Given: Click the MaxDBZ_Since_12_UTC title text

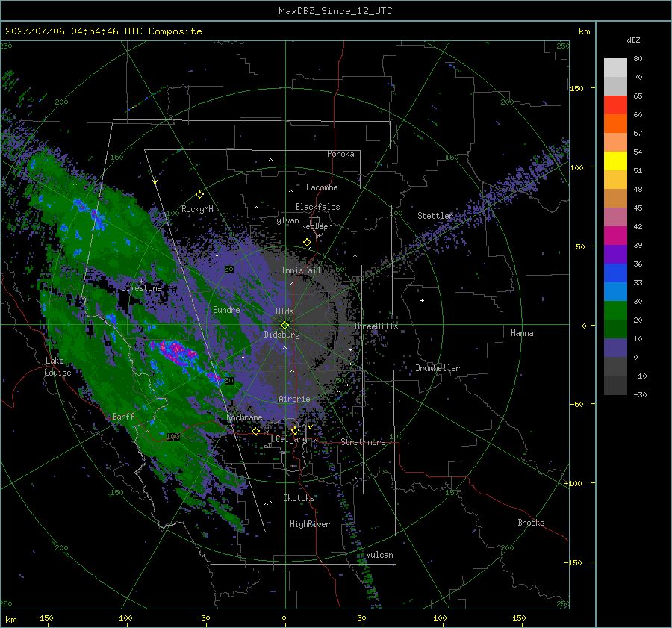Looking at the screenshot, I should tap(335, 11).
